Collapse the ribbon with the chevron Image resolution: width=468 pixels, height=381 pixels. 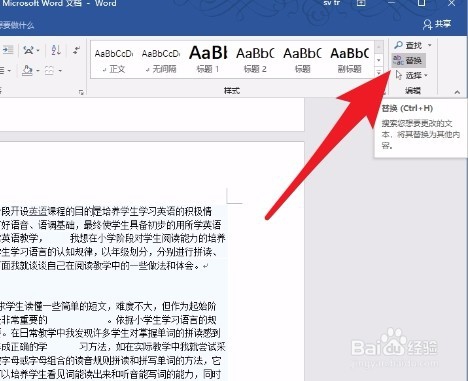(457, 92)
